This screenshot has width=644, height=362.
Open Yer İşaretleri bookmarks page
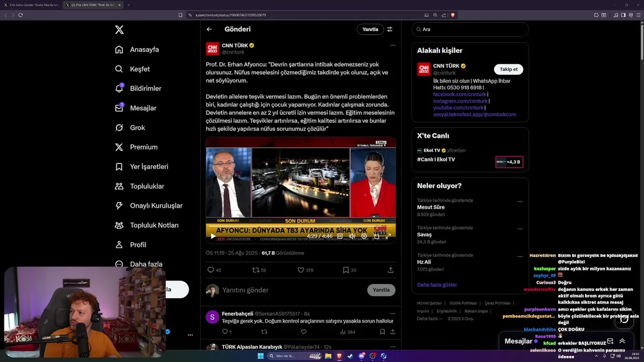(x=141, y=166)
